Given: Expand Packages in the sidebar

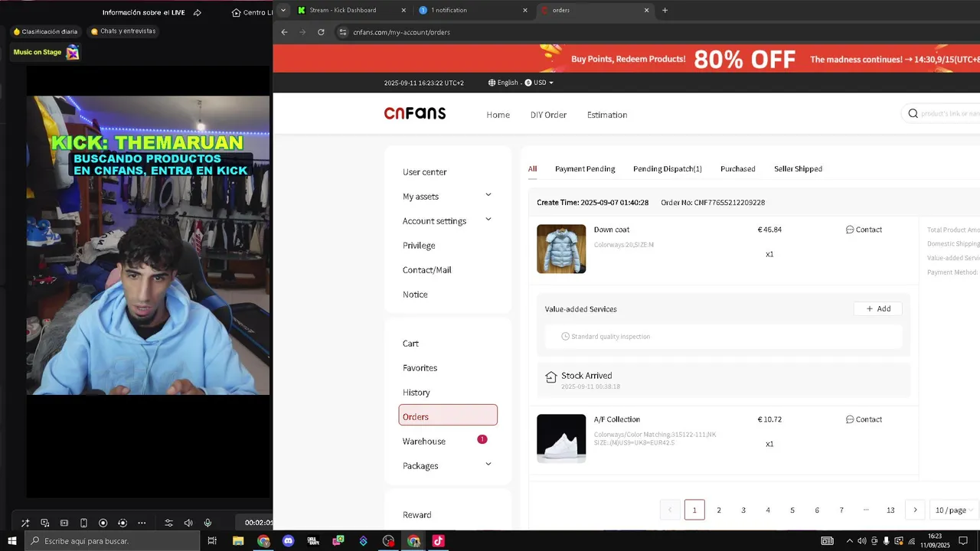Looking at the screenshot, I should 488,465.
